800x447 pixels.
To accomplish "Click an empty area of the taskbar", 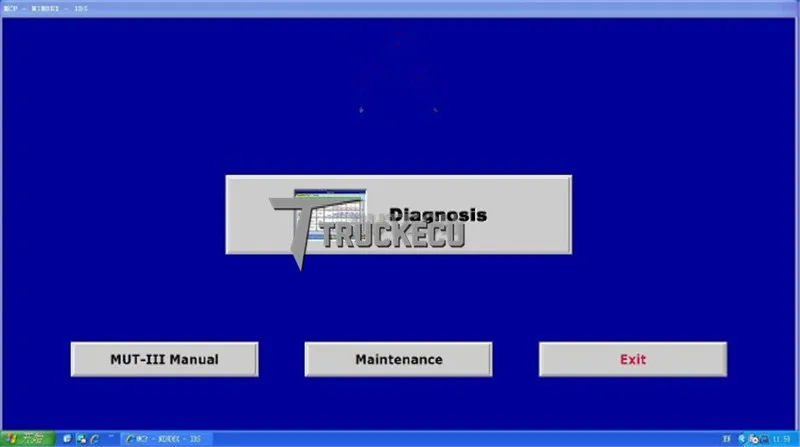I will pyautogui.click(x=459, y=439).
